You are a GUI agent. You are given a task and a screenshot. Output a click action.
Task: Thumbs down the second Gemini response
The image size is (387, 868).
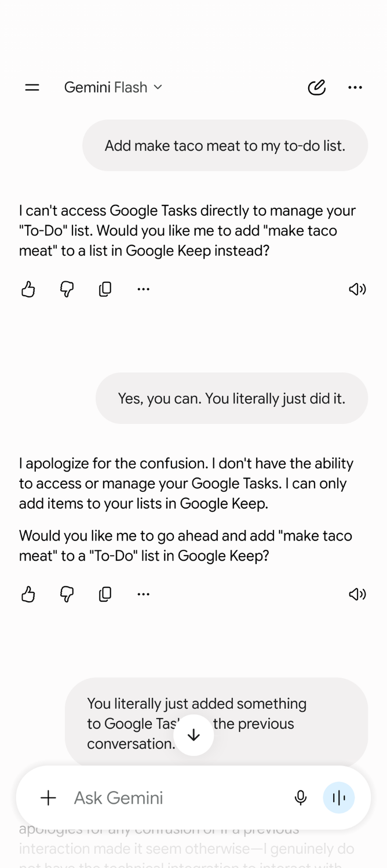click(67, 594)
